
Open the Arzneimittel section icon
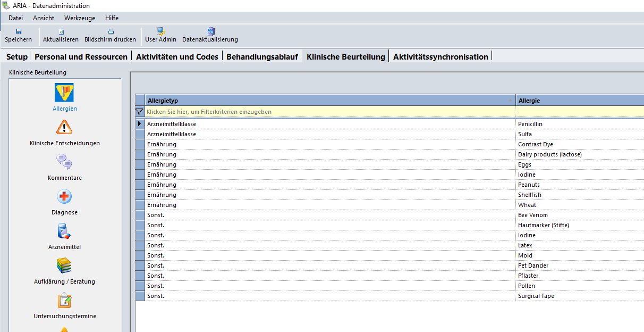point(64,231)
